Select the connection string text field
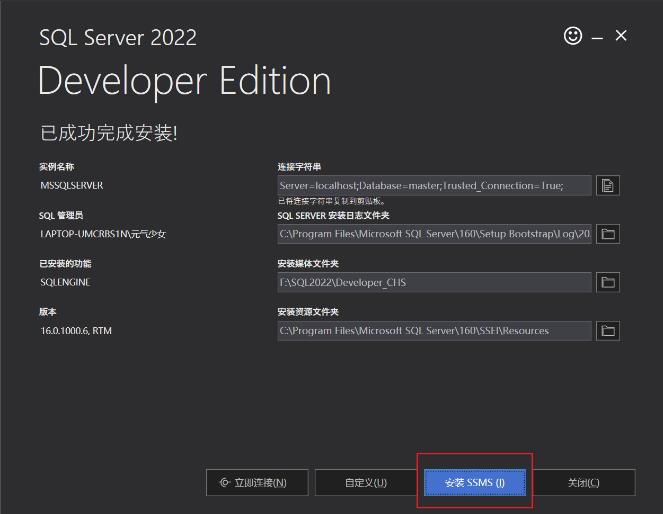 point(435,186)
